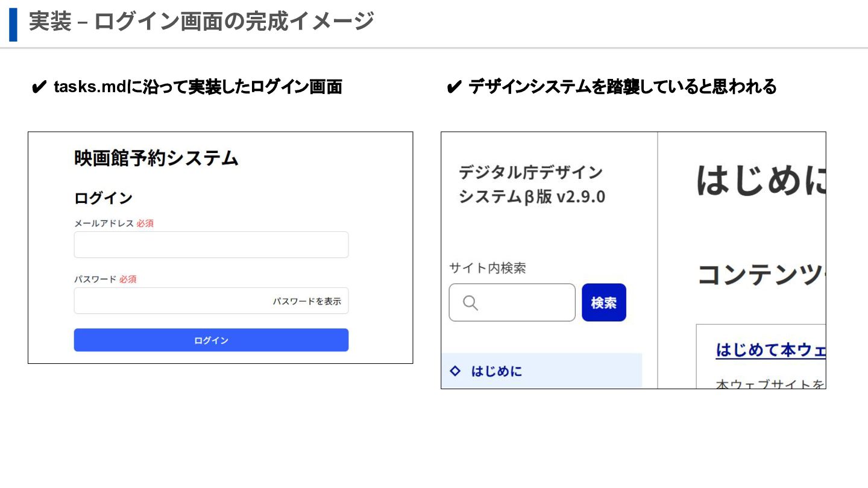
Task: Click the red 必須 label next to パスワード
Action: (x=127, y=280)
